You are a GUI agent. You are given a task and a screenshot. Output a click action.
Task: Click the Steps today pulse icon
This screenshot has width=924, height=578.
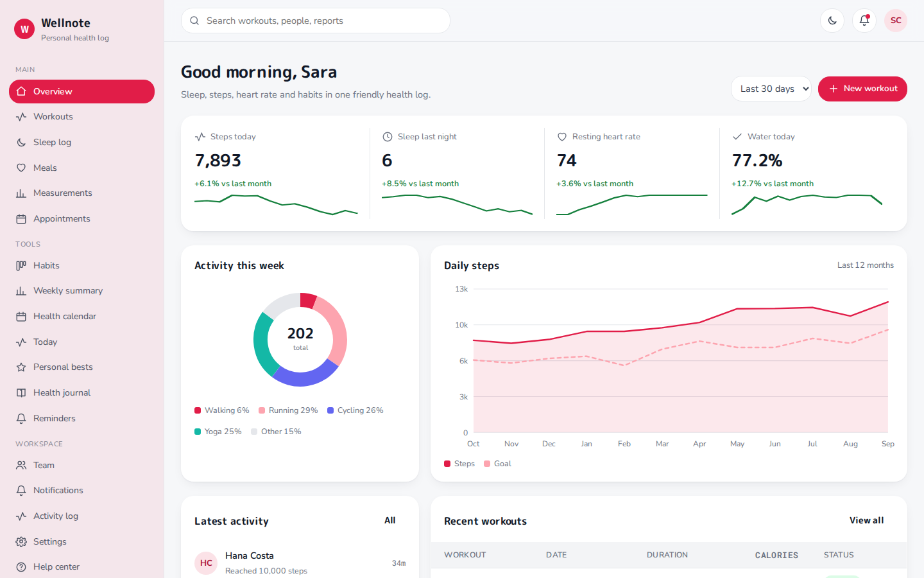[200, 137]
